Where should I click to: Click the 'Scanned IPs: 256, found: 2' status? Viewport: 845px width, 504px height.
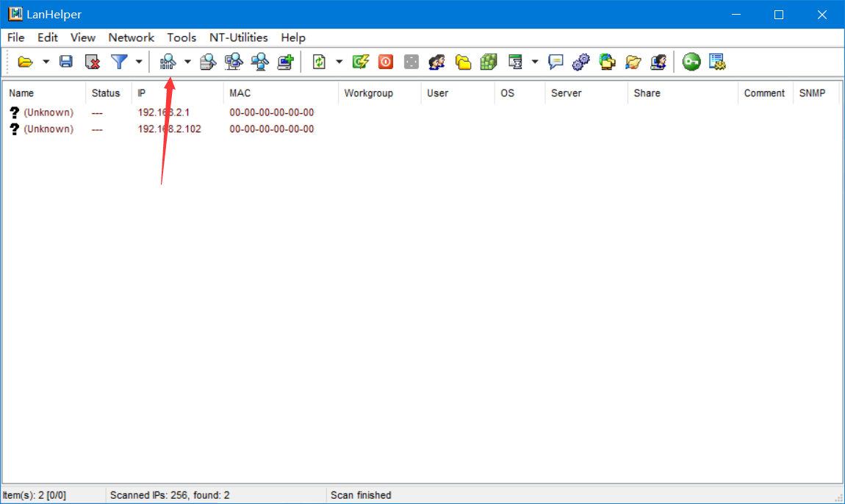170,495
